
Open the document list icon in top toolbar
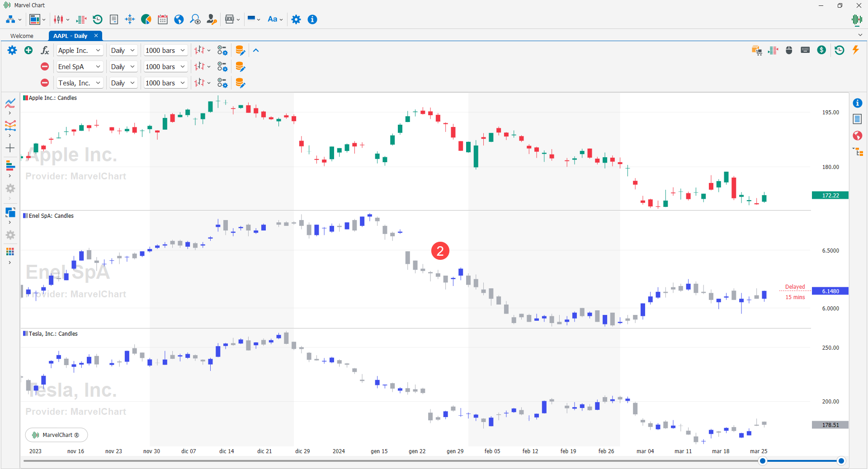click(x=114, y=19)
